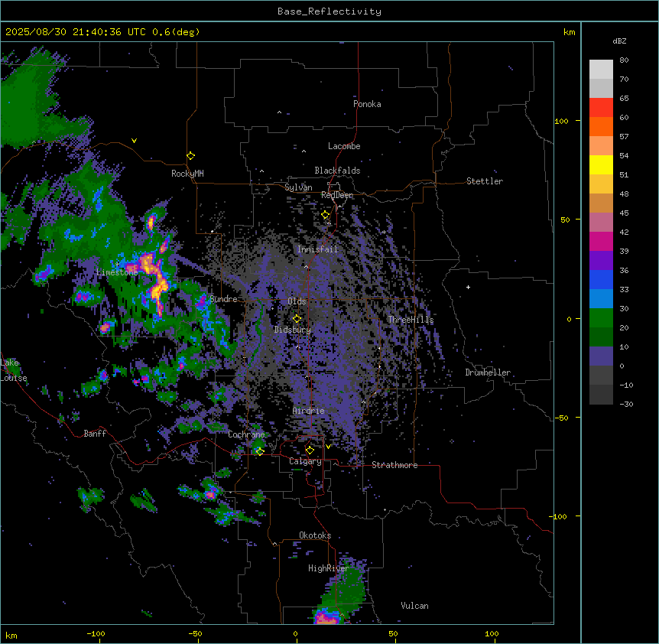Screen dimensions: 659x644
Task: Select the Vulcan label
Action: [415, 606]
